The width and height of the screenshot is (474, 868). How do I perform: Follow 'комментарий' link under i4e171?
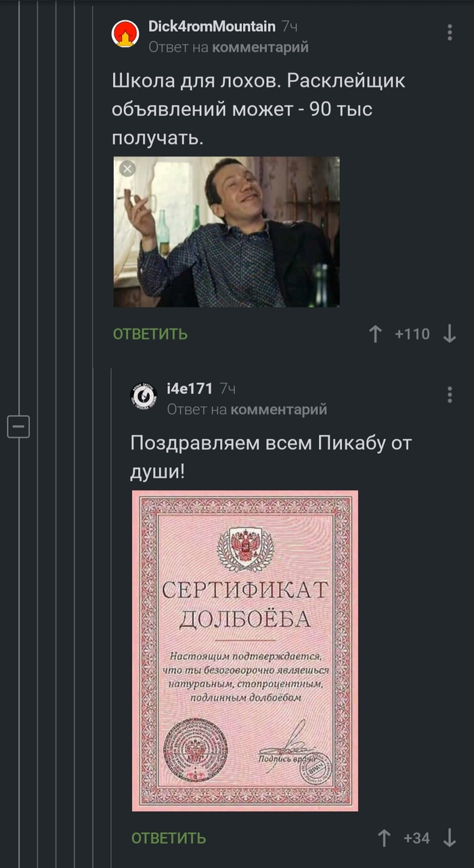pyautogui.click(x=278, y=409)
